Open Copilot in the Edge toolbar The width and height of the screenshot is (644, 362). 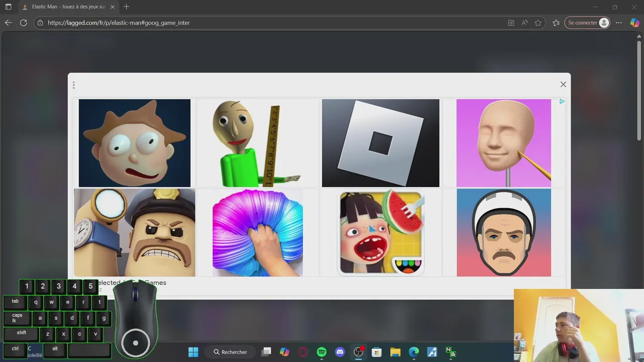click(635, 23)
